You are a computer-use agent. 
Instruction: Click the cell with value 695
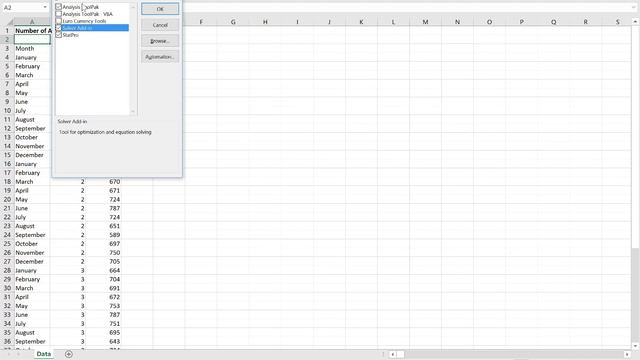tap(104, 332)
